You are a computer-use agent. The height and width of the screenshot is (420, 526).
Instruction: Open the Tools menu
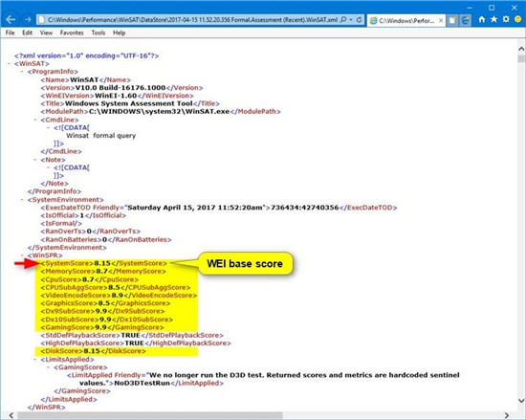[x=99, y=33]
